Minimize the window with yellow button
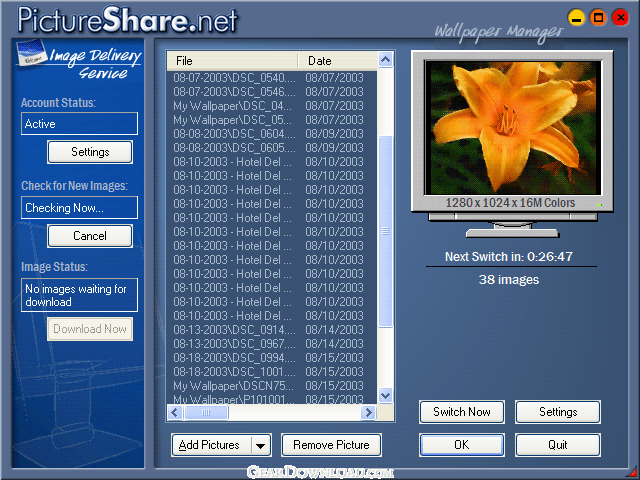640x480 pixels. click(x=576, y=18)
